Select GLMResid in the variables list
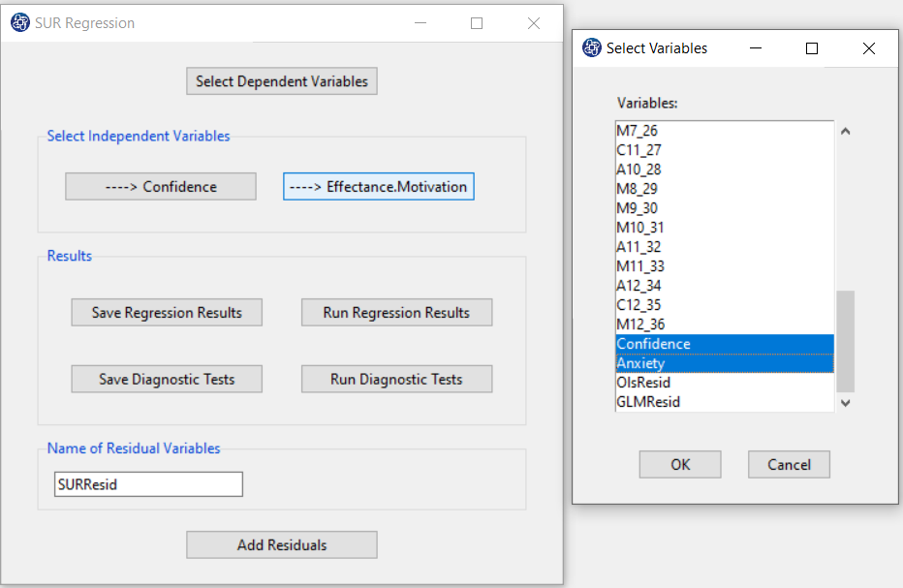 [x=725, y=402]
